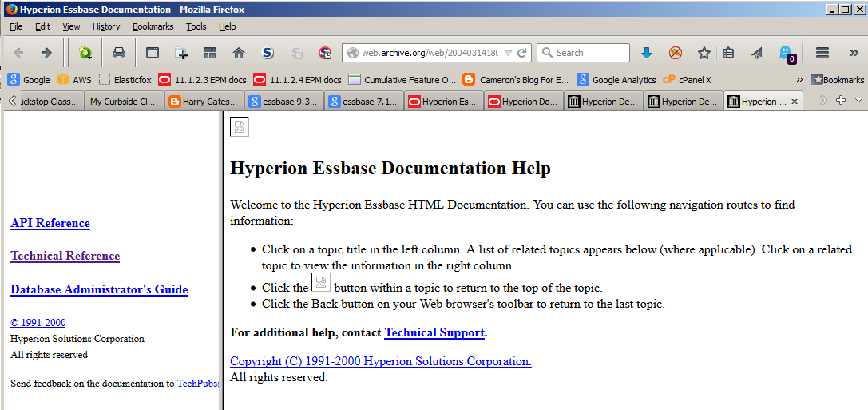868x410 pixels.
Task: Open the API Reference link
Action: 50,223
